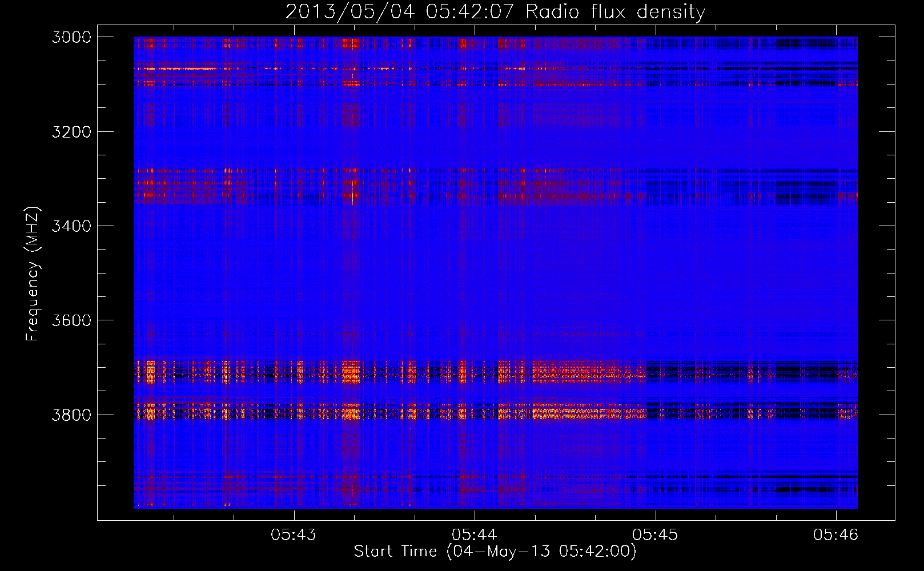Image resolution: width=924 pixels, height=571 pixels.
Task: Click the 05:45 time axis label
Action: [x=655, y=535]
